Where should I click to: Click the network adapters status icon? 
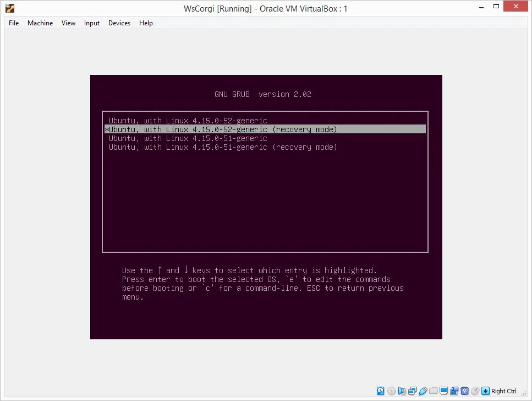(413, 391)
